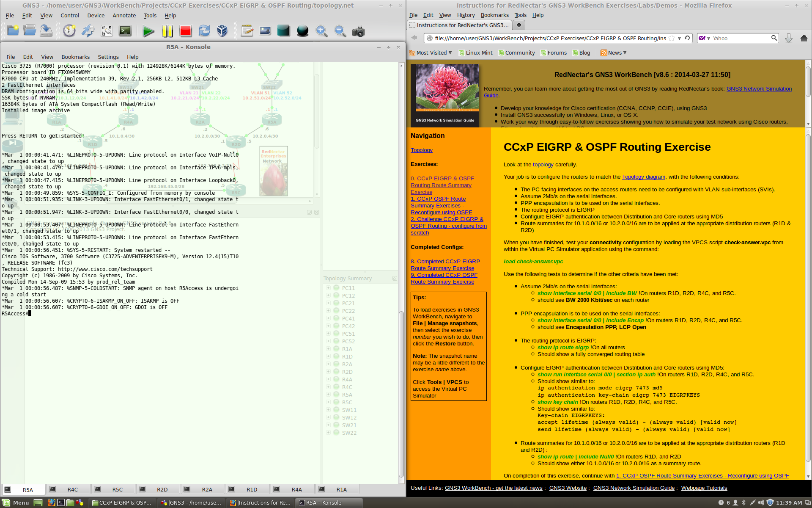Open console to all devices with the terminal icon
Image resolution: width=812 pixels, height=508 pixels.
(125, 31)
